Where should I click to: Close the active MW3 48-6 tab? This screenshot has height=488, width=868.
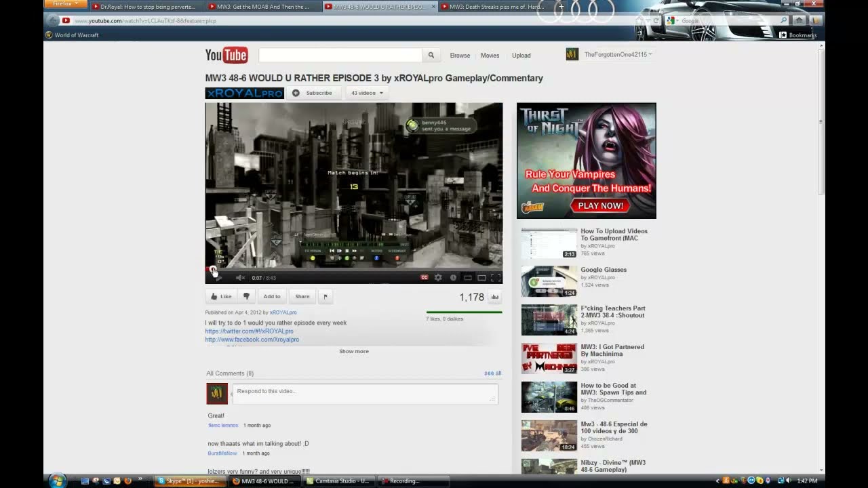point(432,7)
